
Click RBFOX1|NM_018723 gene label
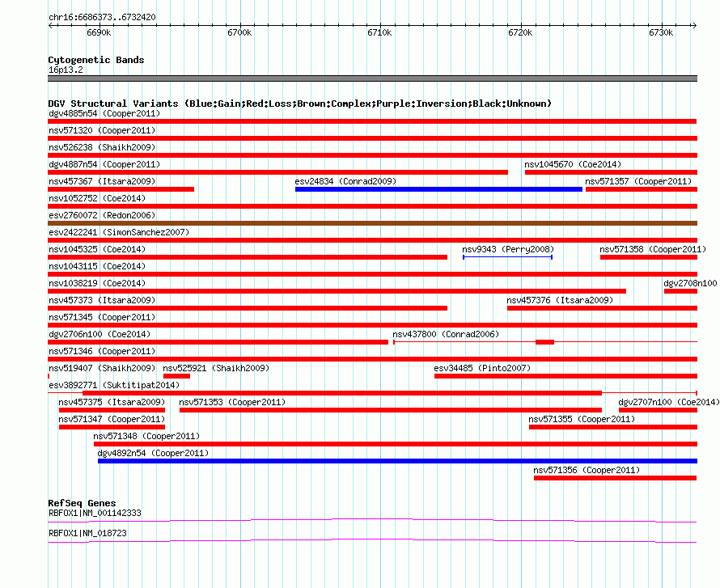(x=87, y=533)
